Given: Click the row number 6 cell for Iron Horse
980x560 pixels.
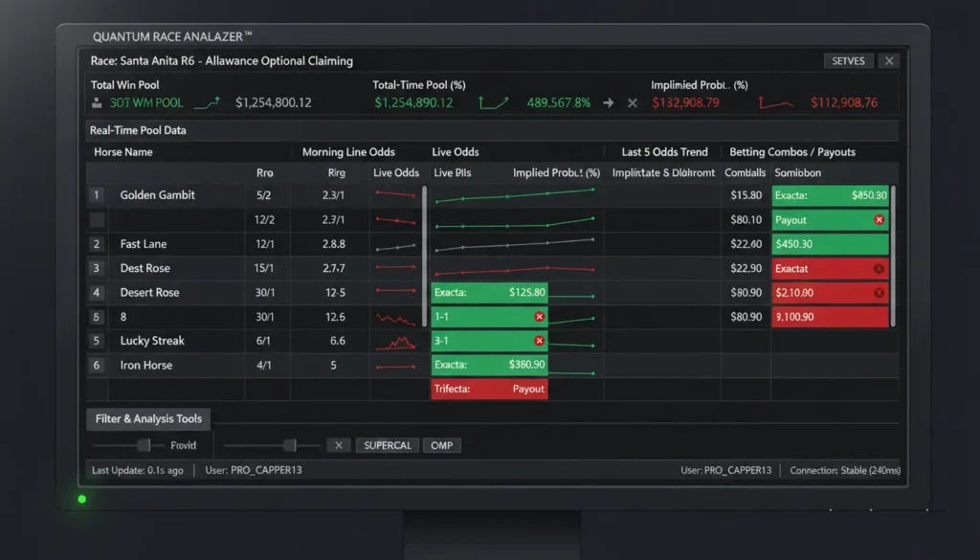Looking at the screenshot, I should [x=97, y=365].
